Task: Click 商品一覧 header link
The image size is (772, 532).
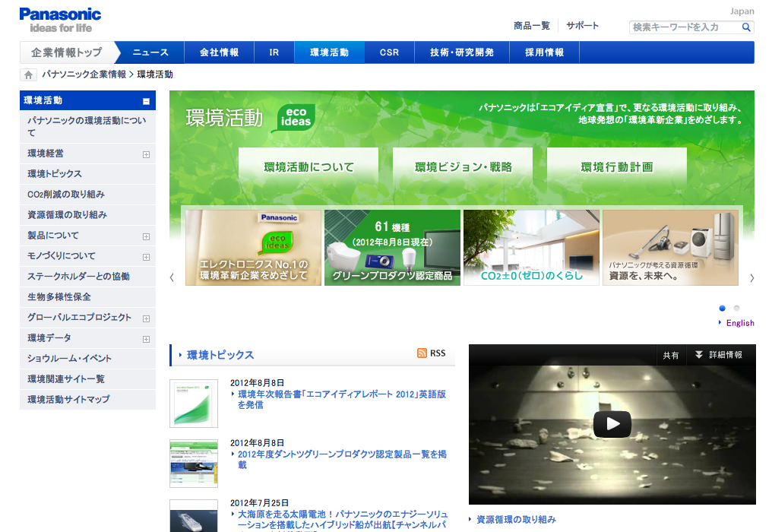Action: tap(532, 26)
